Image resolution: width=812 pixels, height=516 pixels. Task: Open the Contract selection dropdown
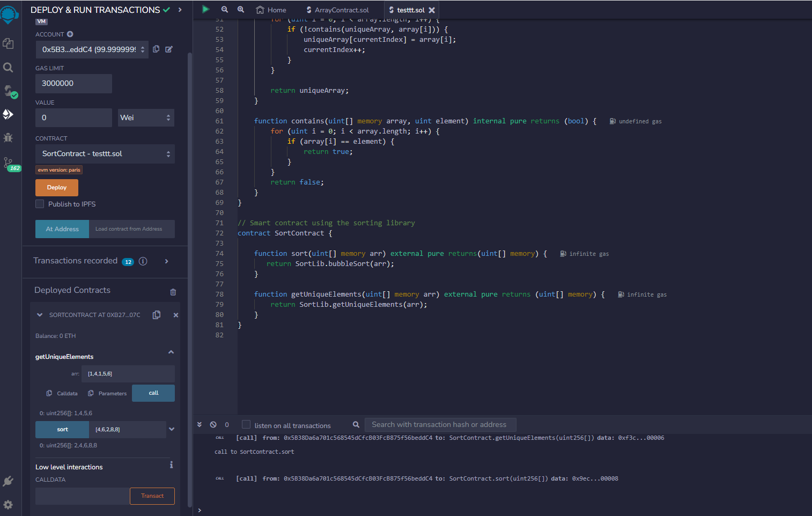pos(105,154)
